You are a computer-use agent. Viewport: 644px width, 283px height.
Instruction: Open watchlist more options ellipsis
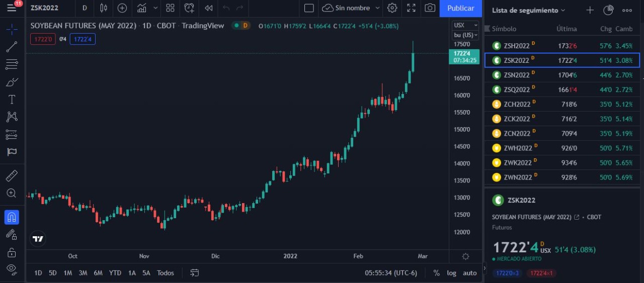pos(627,10)
